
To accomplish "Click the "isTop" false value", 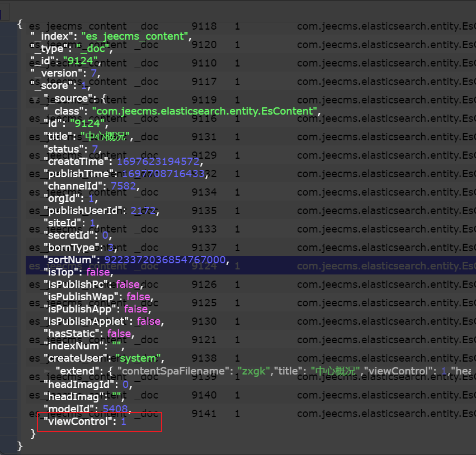I will tap(98, 272).
